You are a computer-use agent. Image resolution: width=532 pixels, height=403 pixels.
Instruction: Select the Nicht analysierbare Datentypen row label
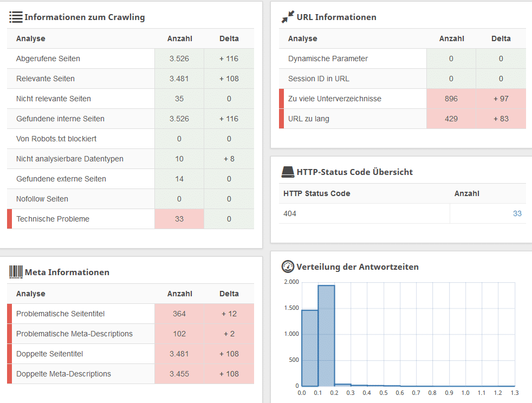[x=70, y=158]
